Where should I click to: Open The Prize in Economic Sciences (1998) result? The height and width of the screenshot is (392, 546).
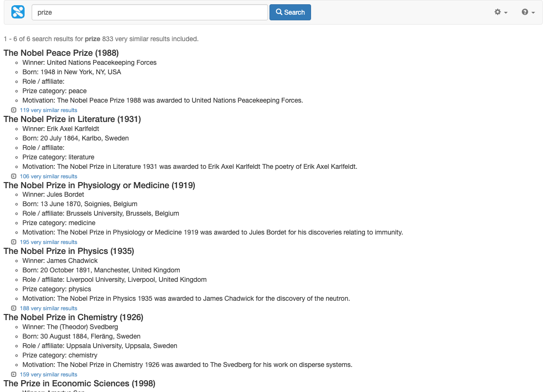point(79,383)
